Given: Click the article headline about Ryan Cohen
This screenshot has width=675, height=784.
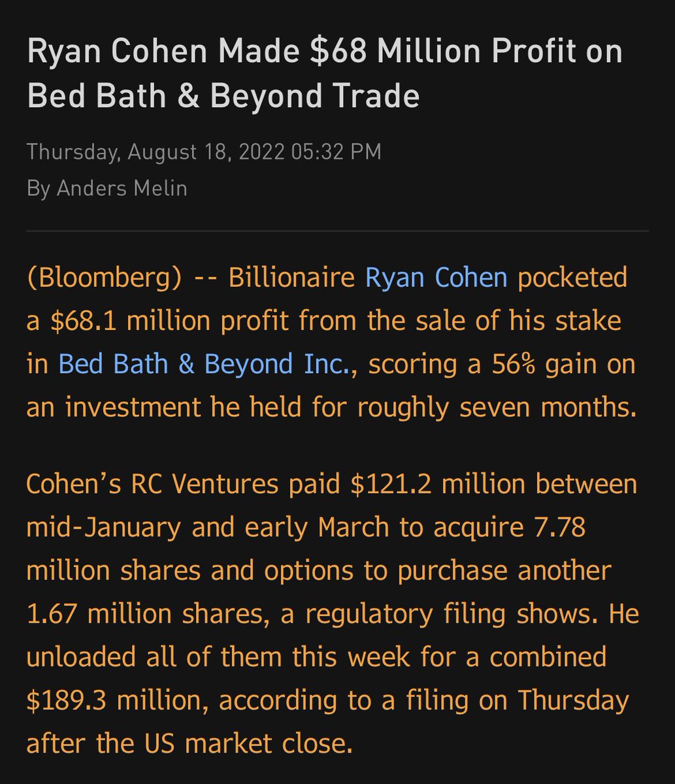Looking at the screenshot, I should pos(325,74).
